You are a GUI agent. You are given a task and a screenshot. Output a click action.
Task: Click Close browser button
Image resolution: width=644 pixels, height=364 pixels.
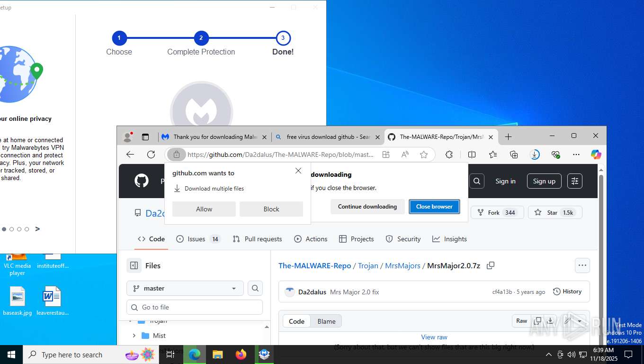click(434, 207)
